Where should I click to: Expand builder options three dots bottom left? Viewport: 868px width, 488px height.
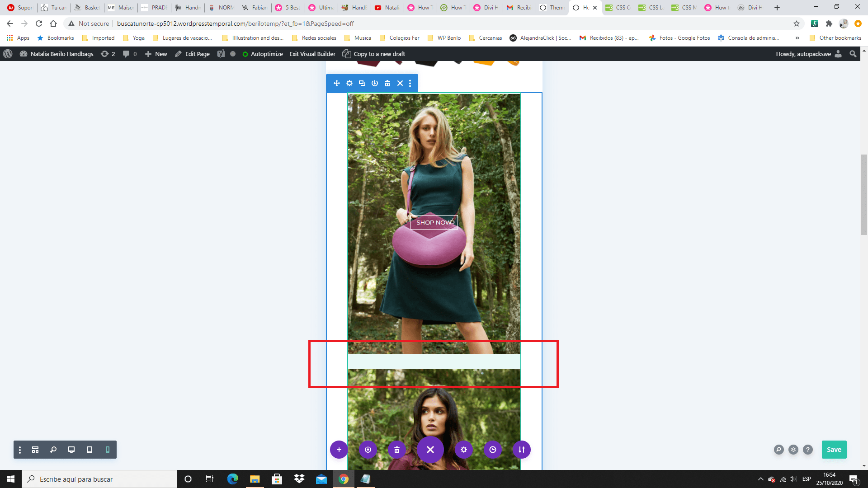20,450
